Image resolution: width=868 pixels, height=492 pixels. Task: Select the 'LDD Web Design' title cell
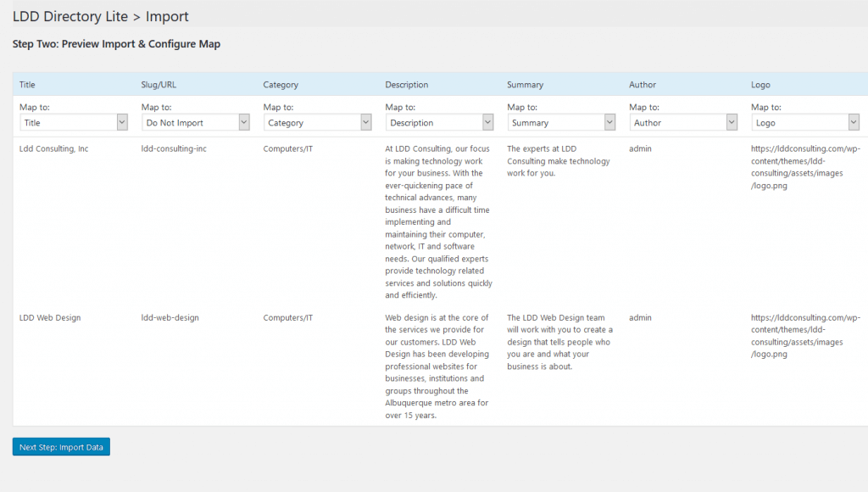[50, 317]
